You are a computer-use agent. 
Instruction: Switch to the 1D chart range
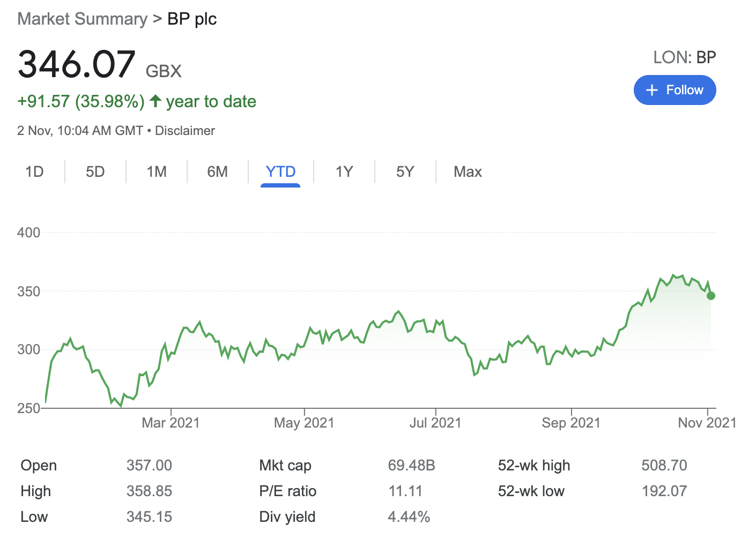(34, 172)
